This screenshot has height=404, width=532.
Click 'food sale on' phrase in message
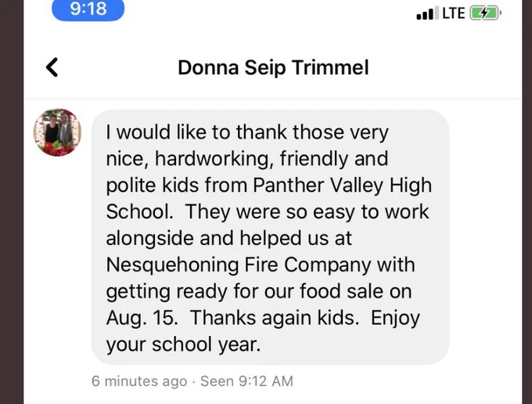point(355,291)
